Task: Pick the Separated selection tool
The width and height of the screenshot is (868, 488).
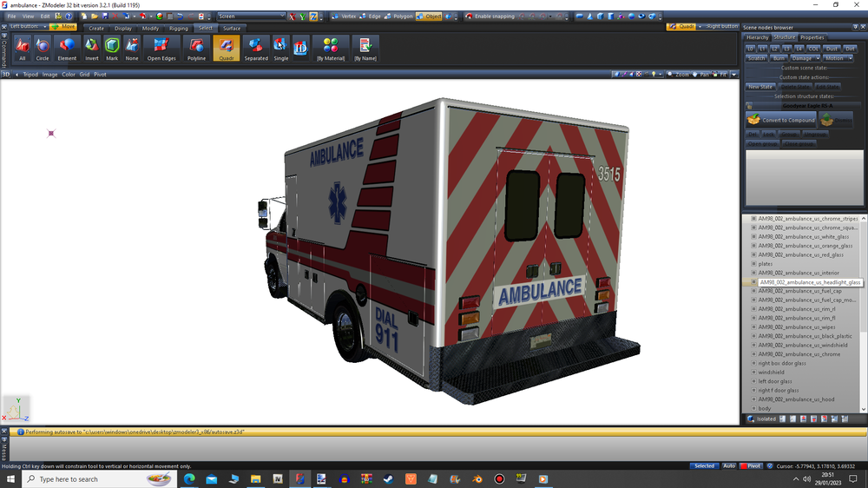Action: coord(256,48)
